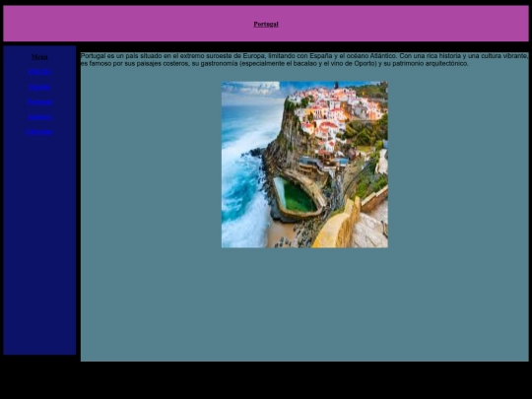
Task: Open the Andorra link in the sidebar
Action: (x=39, y=116)
